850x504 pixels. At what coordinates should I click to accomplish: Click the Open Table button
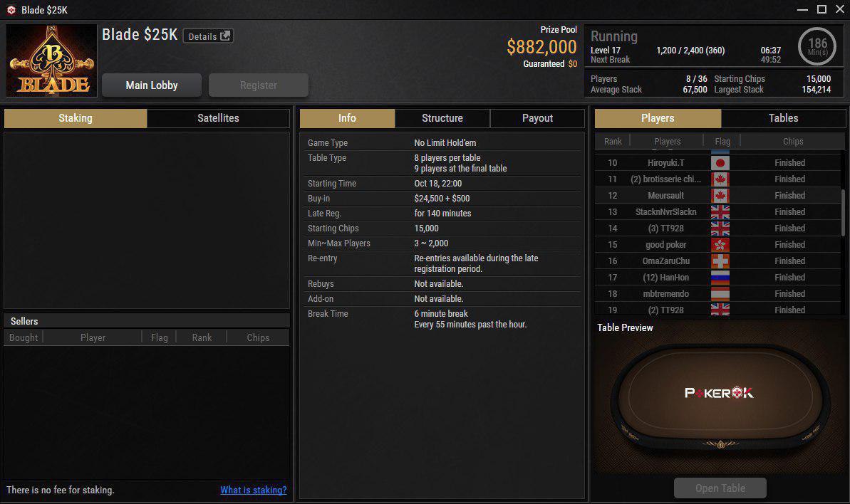click(720, 488)
